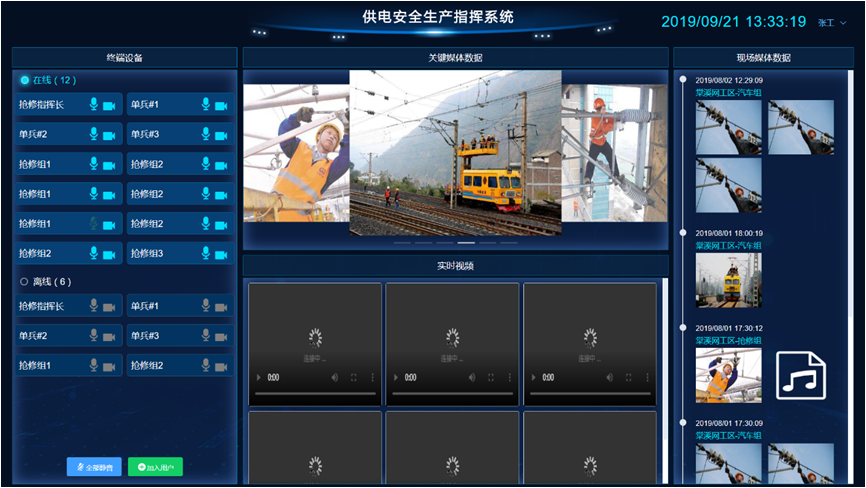Click microphone icon of online 单兵#2
866x488 pixels.
(93, 134)
